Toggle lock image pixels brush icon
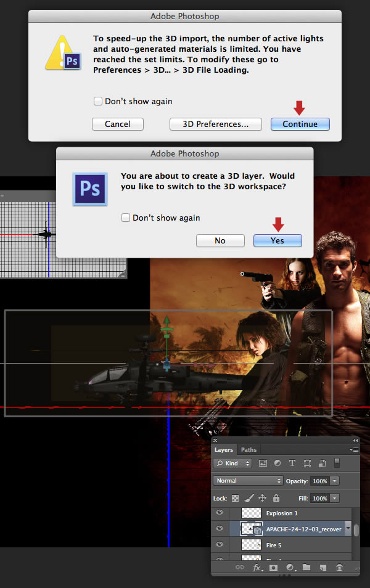The height and width of the screenshot is (588, 370). [x=249, y=498]
